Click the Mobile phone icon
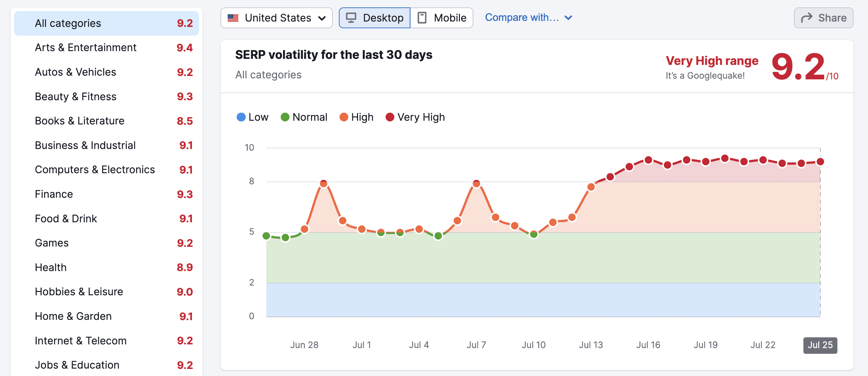This screenshot has height=376, width=868. pos(422,18)
